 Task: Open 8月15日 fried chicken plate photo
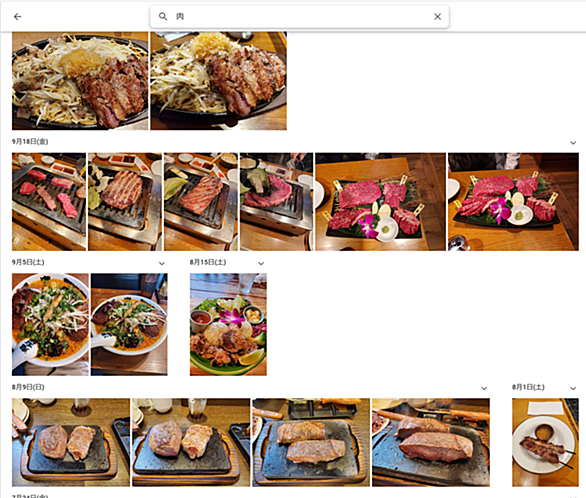click(228, 324)
